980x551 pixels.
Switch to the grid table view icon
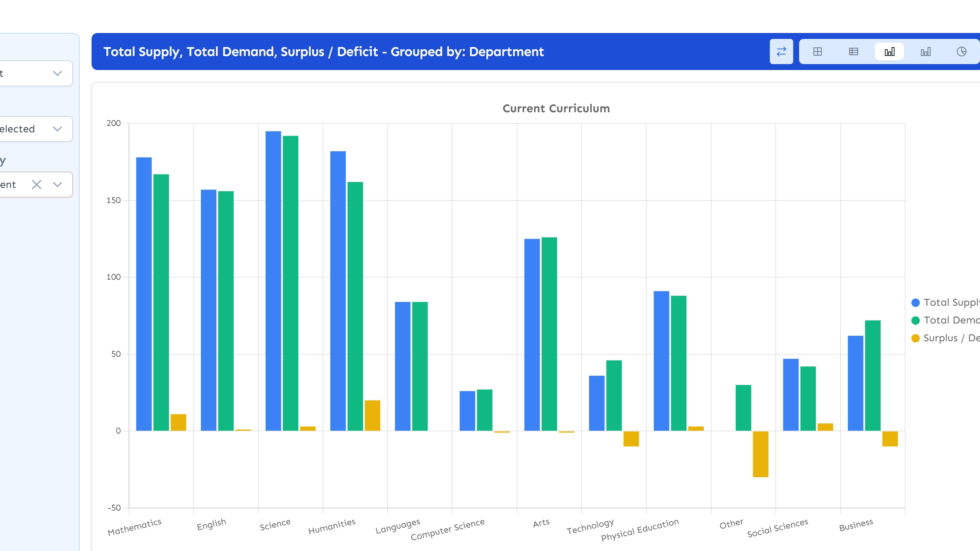[817, 52]
